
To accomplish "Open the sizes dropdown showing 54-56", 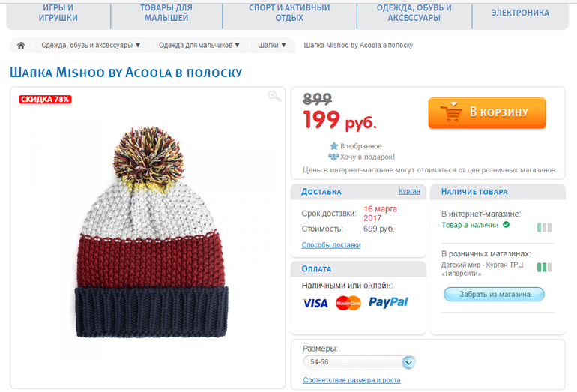I will (359, 363).
